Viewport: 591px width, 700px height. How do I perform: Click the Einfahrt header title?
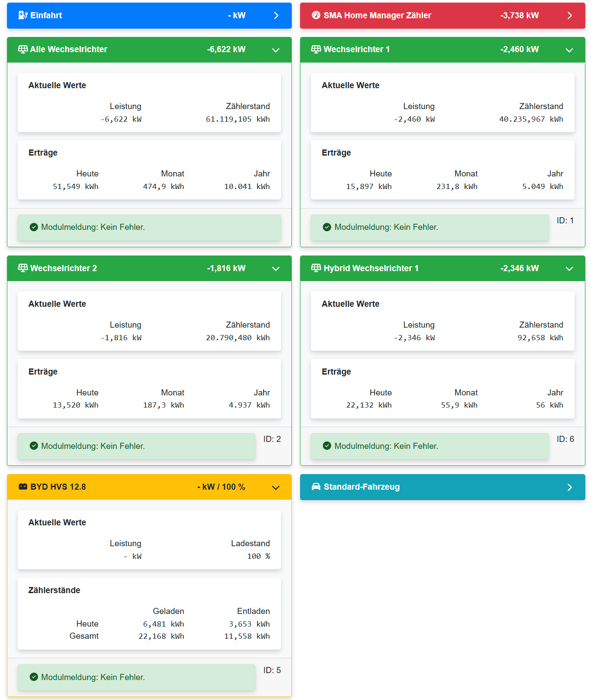pos(46,15)
